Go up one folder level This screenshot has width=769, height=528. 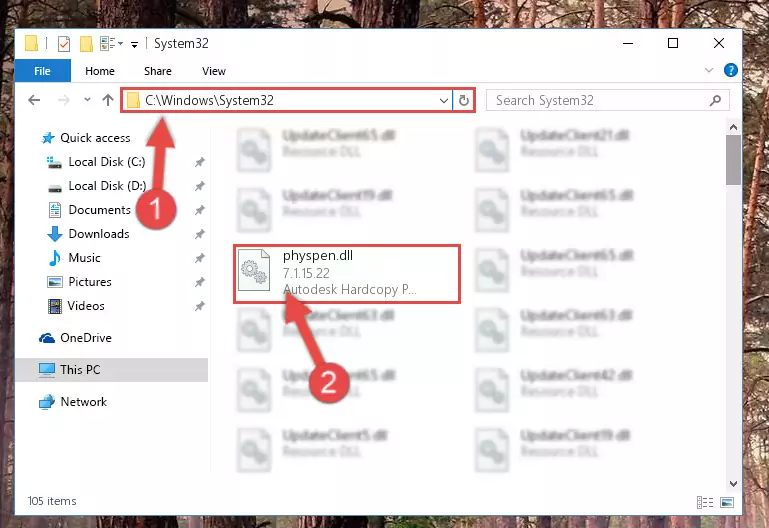108,100
